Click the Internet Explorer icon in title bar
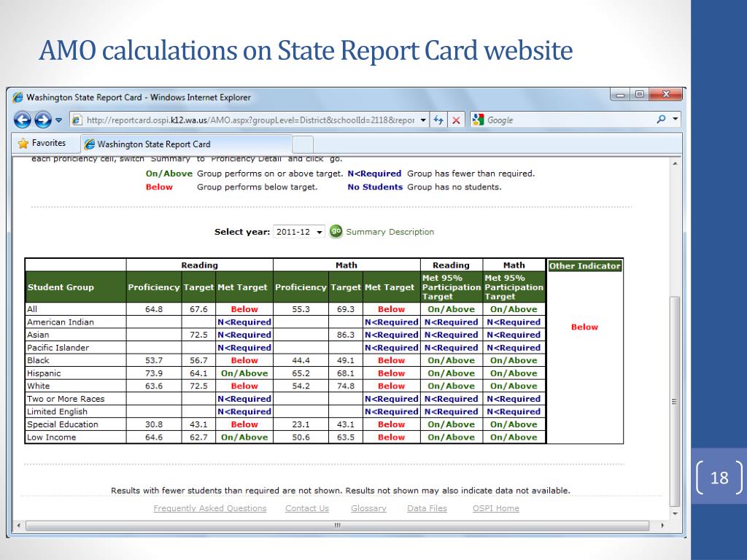 [x=18, y=98]
